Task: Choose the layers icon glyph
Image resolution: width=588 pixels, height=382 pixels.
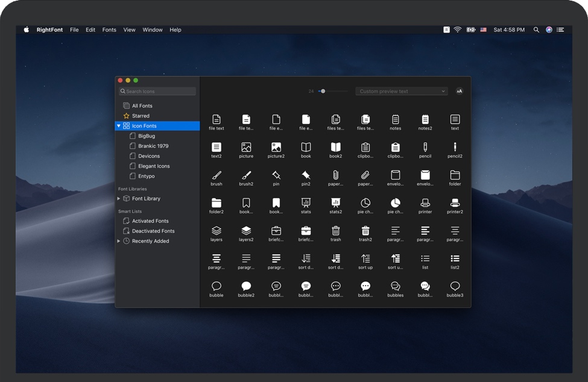Action: coord(217,231)
